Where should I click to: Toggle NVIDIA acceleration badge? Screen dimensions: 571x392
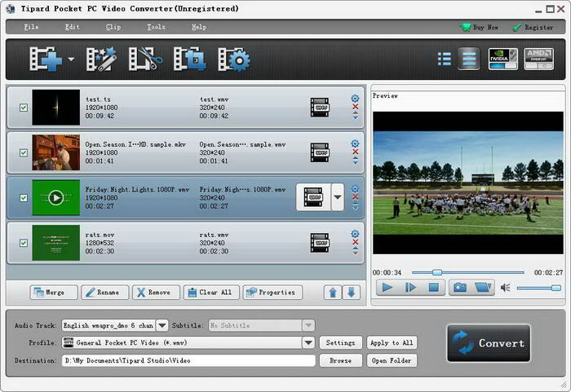pyautogui.click(x=503, y=59)
